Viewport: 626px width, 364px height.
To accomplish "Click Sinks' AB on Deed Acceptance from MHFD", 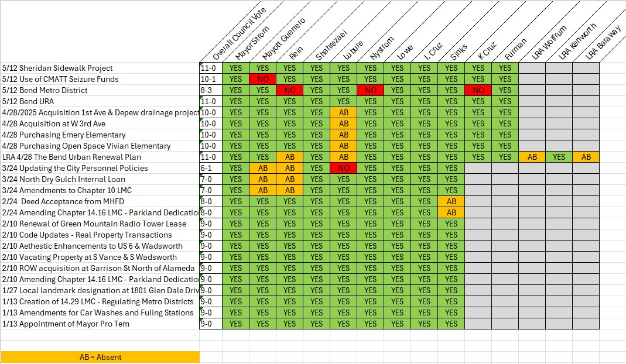I will click(451, 201).
